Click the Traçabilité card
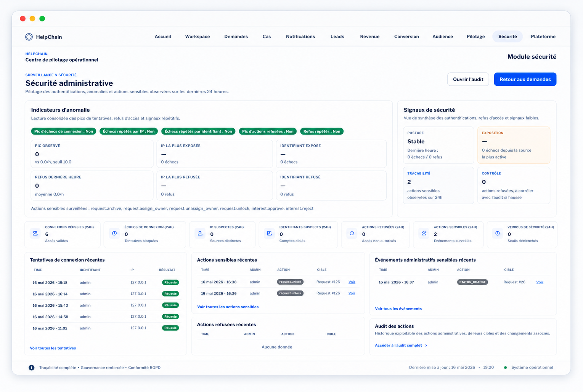 pos(438,186)
